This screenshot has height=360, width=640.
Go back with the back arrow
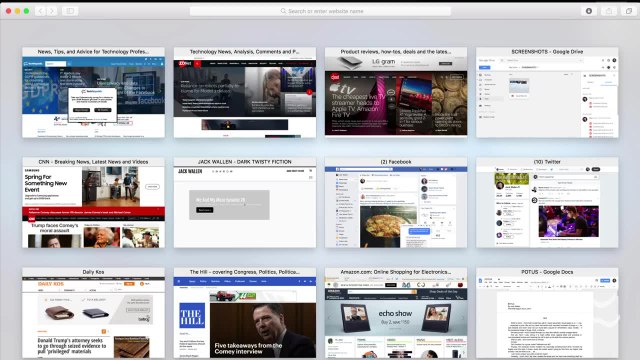(40, 11)
